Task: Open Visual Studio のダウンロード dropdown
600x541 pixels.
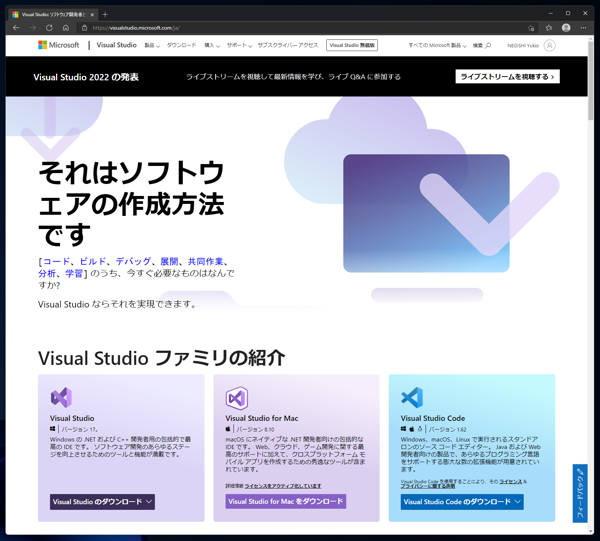Action: (102, 502)
